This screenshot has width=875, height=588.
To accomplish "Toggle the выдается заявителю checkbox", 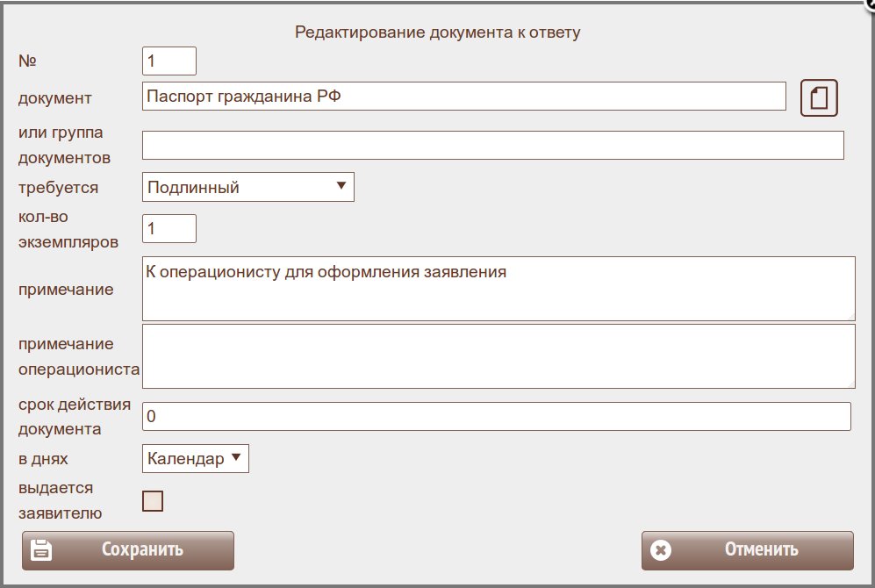I will click(x=153, y=501).
